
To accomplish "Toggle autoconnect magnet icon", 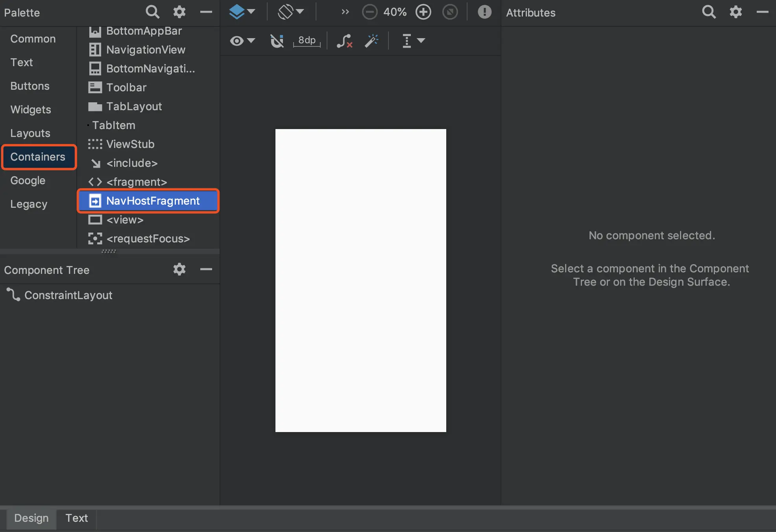I will [x=277, y=41].
